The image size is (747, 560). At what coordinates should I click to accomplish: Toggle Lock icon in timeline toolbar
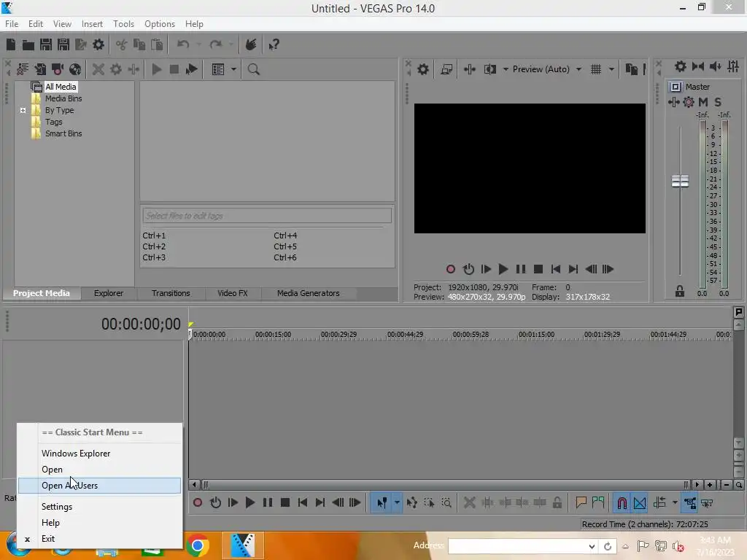(557, 503)
